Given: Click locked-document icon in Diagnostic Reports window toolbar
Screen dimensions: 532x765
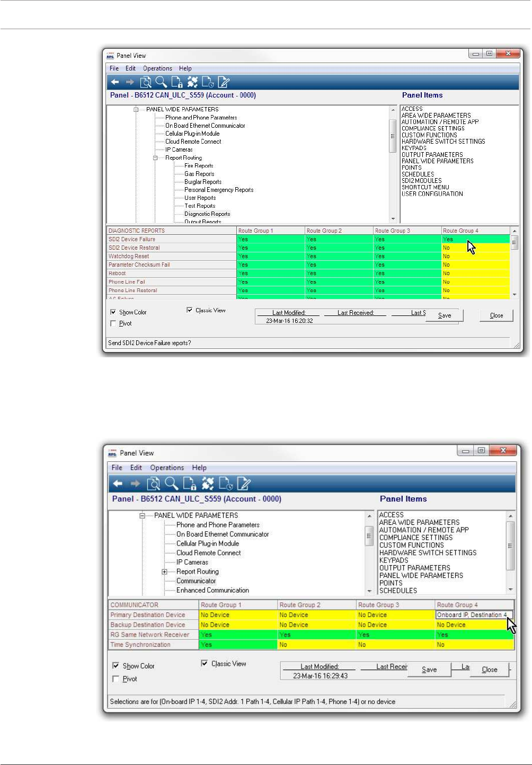Looking at the screenshot, I should 177,82.
